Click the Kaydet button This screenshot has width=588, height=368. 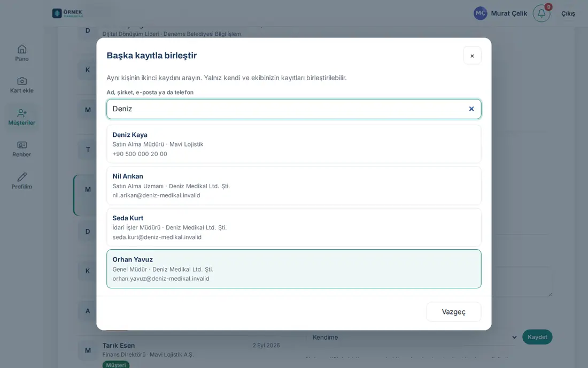point(537,337)
